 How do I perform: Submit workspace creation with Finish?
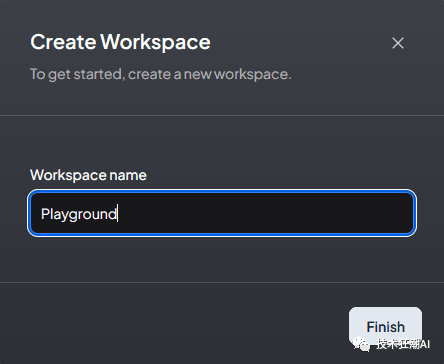(385, 327)
